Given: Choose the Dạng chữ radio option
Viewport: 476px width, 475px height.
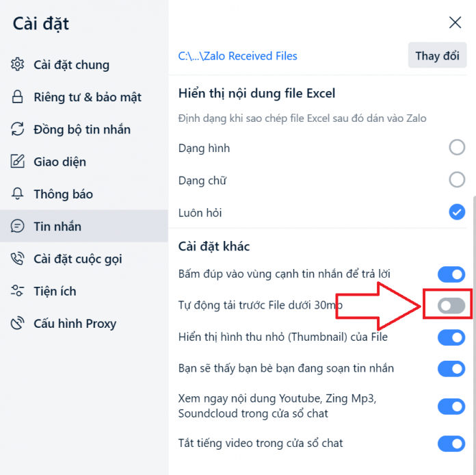Looking at the screenshot, I should click(x=457, y=179).
